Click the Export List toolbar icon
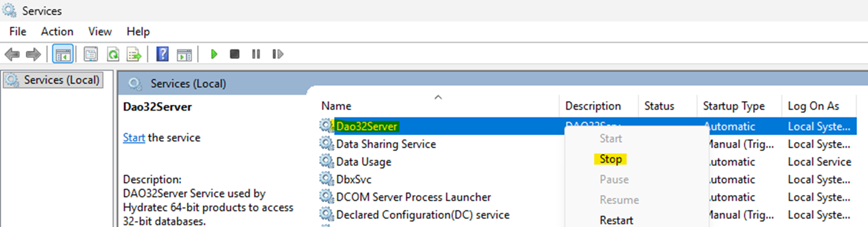The image size is (868, 227). [134, 54]
